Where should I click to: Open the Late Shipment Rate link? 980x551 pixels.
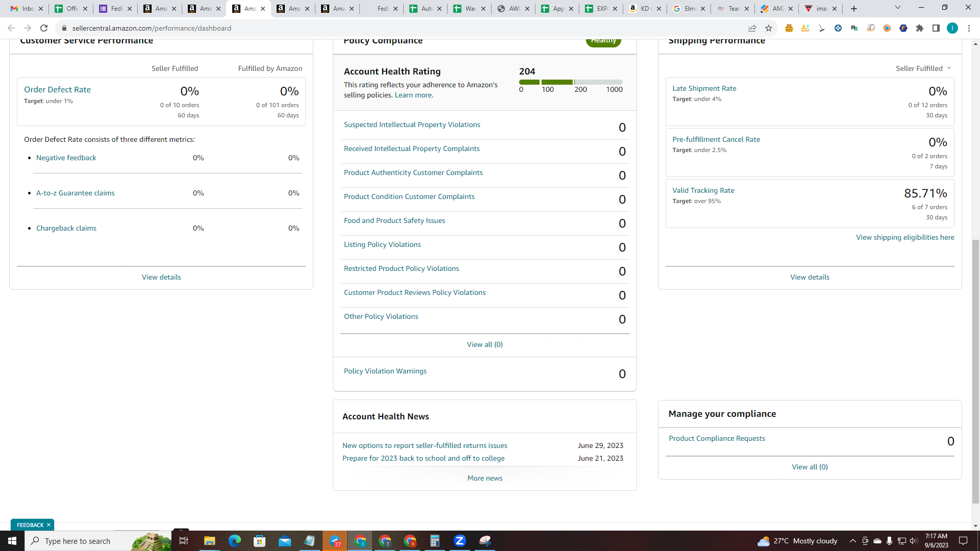click(x=704, y=89)
